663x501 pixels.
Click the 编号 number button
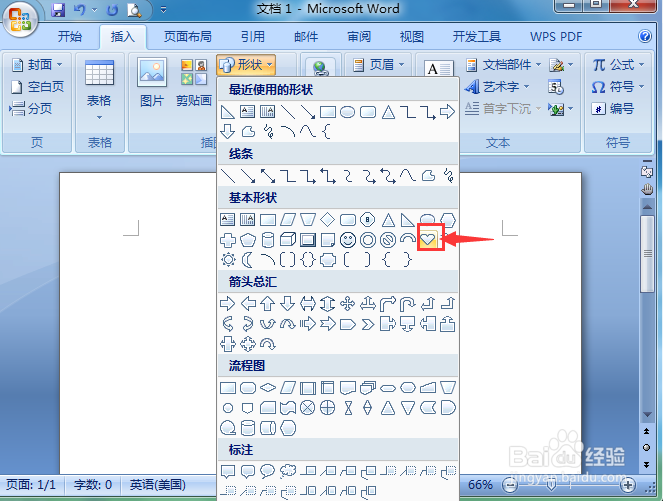613,109
